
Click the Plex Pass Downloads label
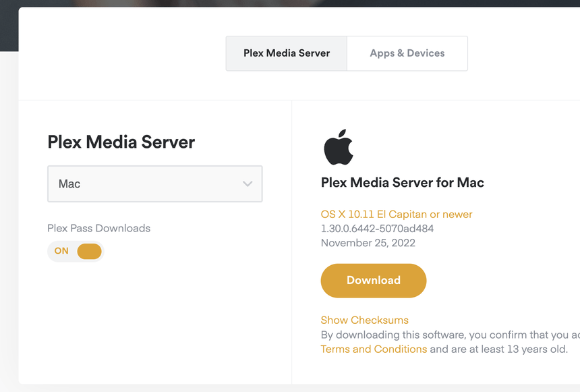[98, 228]
